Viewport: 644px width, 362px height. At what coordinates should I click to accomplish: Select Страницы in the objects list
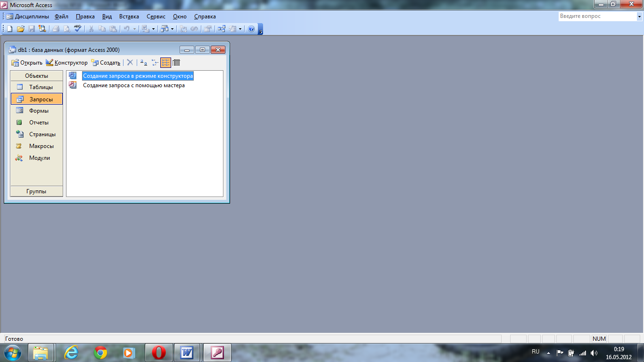point(36,134)
